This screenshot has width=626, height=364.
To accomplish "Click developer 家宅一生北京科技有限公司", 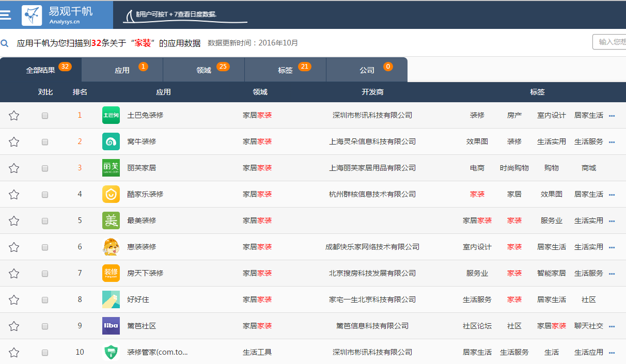I will [372, 299].
